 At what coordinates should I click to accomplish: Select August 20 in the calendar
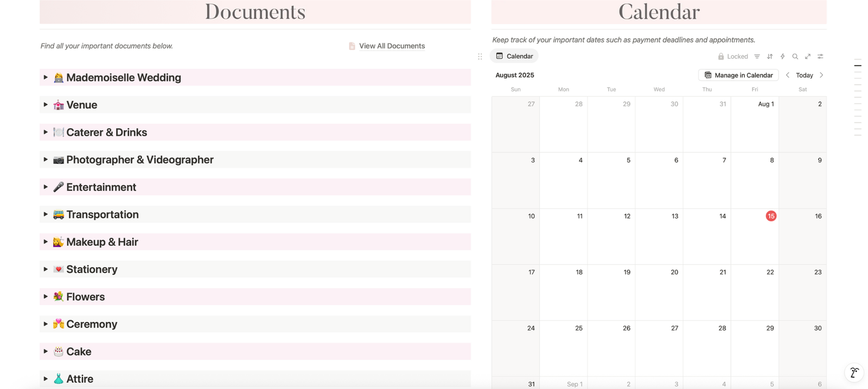pyautogui.click(x=659, y=292)
